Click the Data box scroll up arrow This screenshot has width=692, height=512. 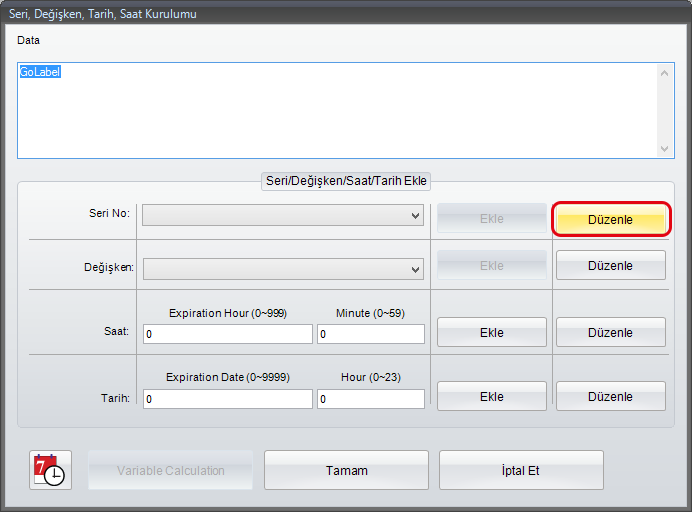click(666, 72)
